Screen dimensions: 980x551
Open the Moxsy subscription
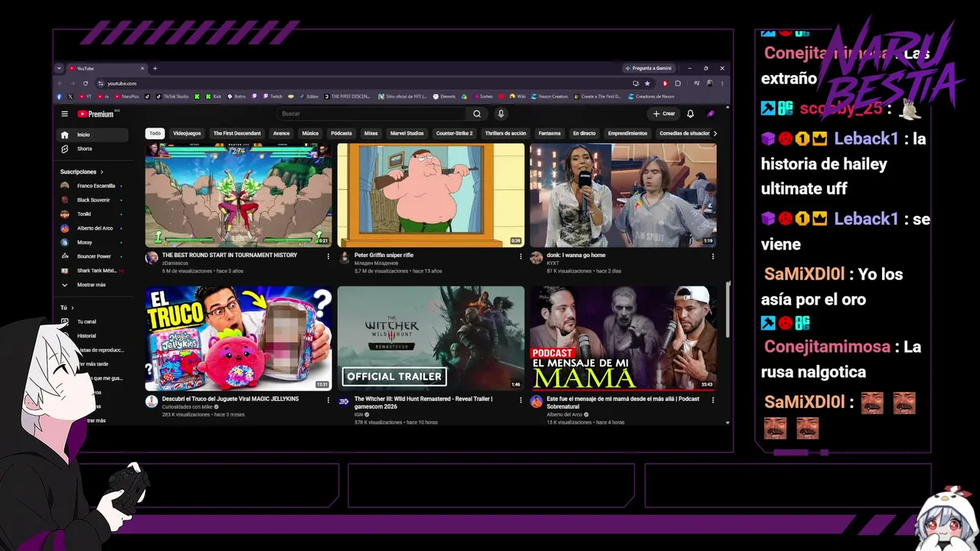click(93, 243)
